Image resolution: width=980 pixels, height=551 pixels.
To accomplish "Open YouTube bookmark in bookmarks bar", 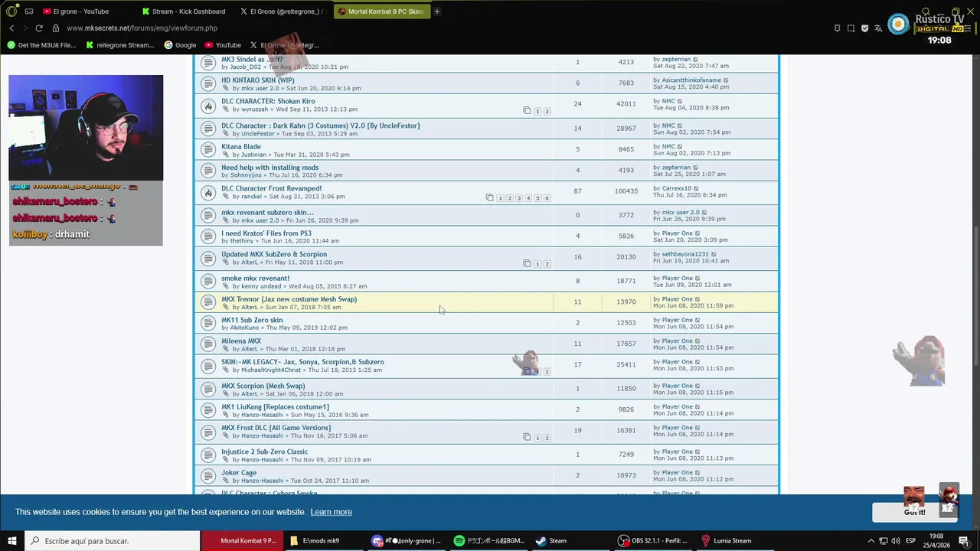I will coord(222,45).
